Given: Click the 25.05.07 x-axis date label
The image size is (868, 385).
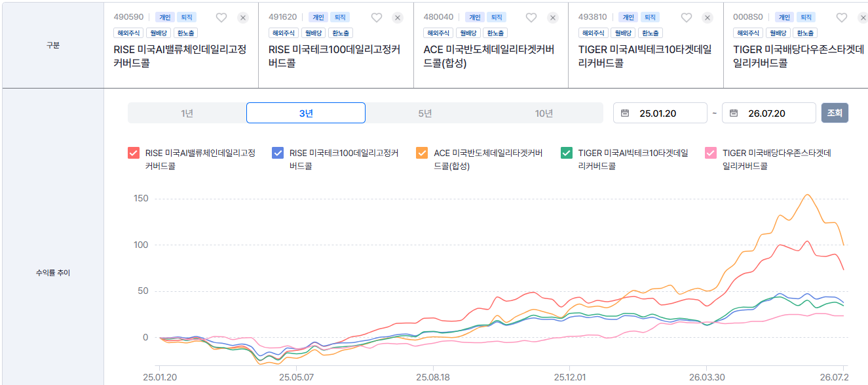Looking at the screenshot, I should point(296,378).
